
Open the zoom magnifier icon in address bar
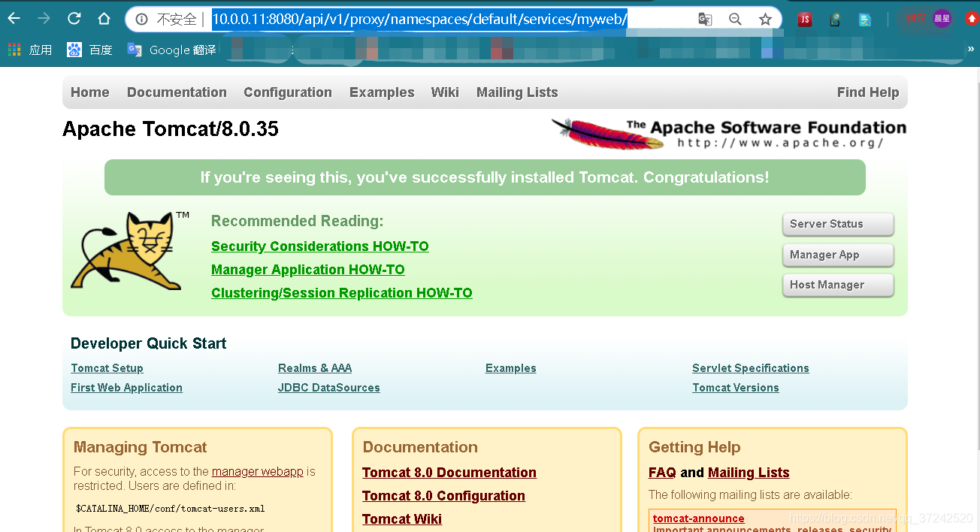(x=735, y=20)
